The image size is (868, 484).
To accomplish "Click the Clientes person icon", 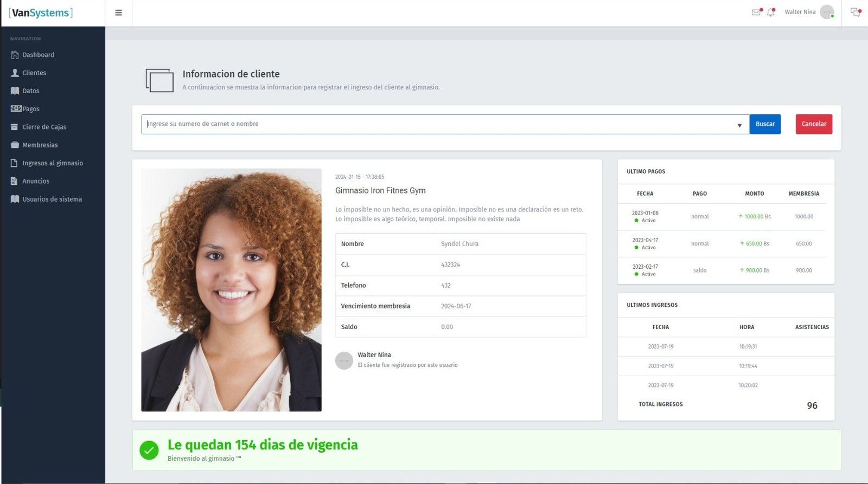I will pyautogui.click(x=15, y=73).
